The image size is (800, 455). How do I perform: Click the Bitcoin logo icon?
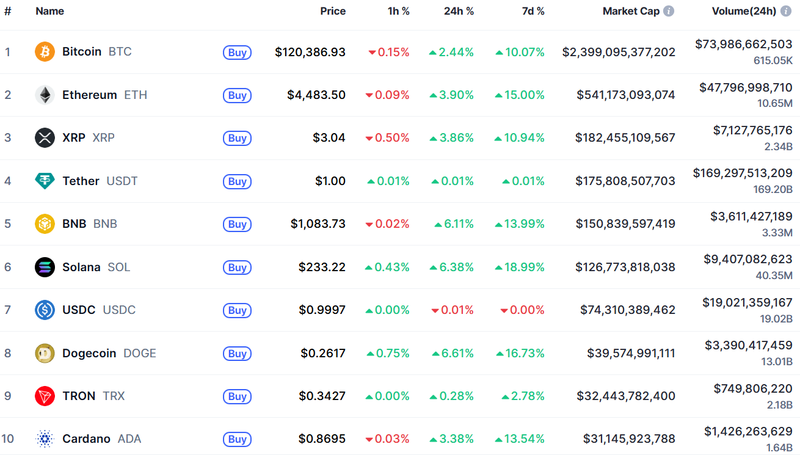(x=45, y=52)
